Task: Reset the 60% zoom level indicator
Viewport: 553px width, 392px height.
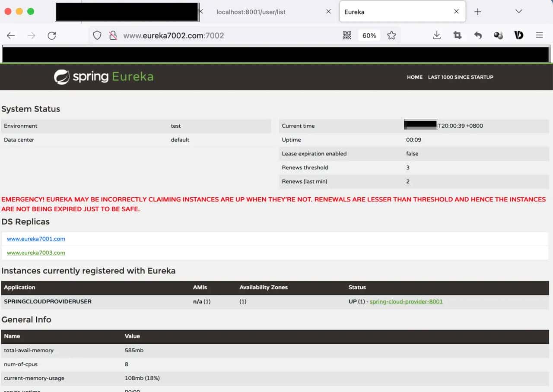Action: (369, 35)
